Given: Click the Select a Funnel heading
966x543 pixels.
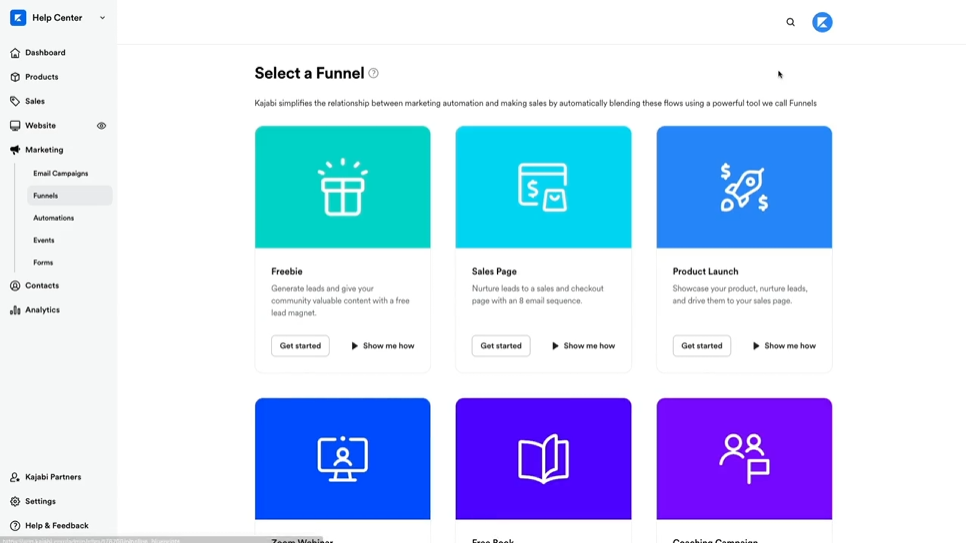Looking at the screenshot, I should (309, 73).
